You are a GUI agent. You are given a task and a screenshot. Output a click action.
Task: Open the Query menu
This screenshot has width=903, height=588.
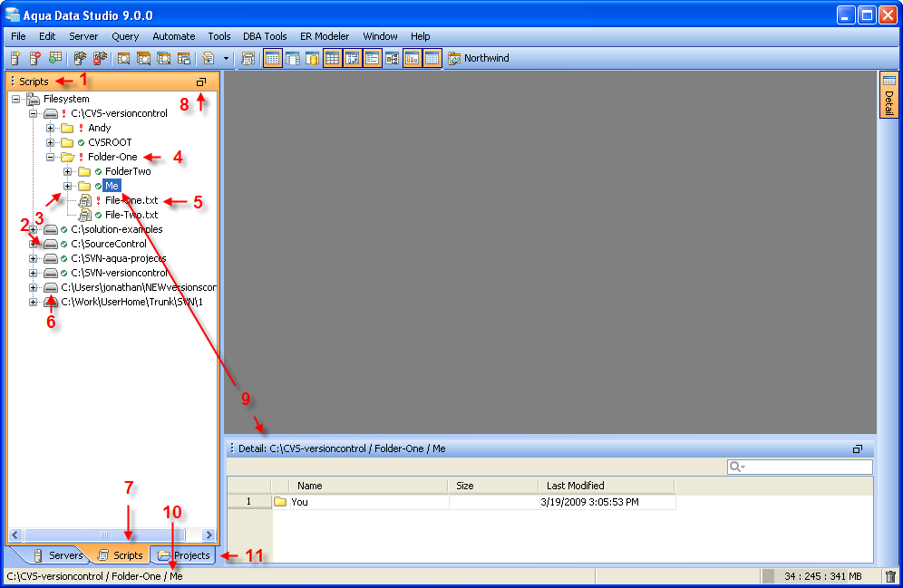[125, 36]
